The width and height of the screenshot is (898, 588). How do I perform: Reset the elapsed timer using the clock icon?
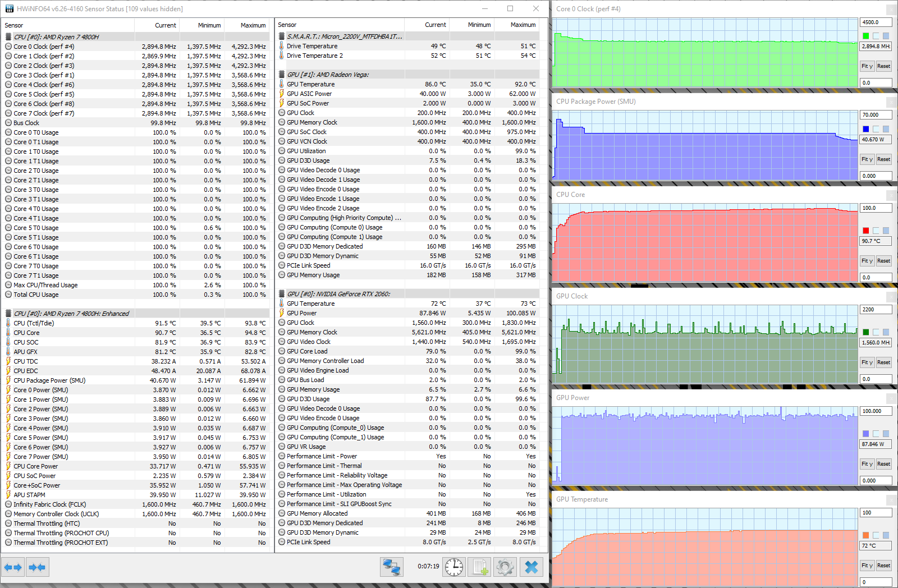click(454, 567)
